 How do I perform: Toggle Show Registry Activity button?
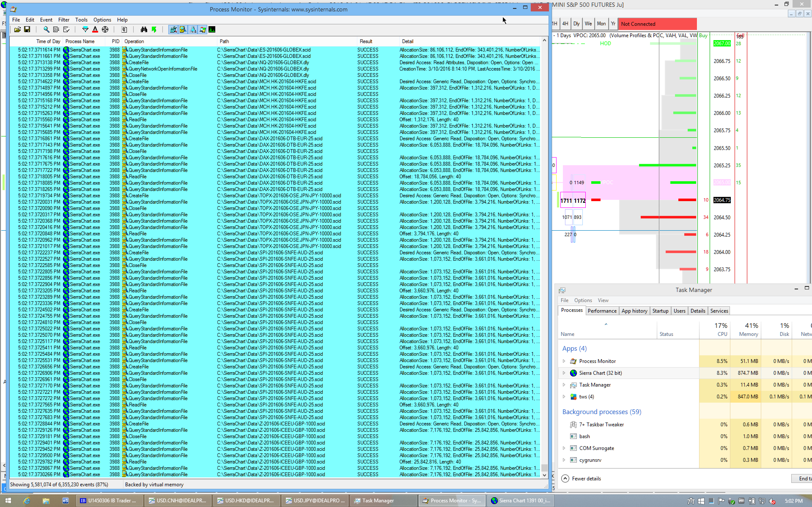173,30
